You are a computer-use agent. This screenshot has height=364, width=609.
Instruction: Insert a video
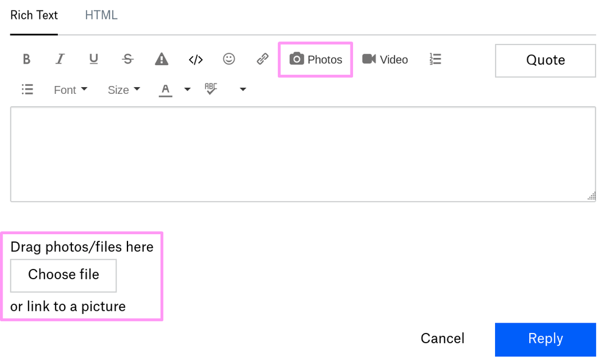click(385, 59)
